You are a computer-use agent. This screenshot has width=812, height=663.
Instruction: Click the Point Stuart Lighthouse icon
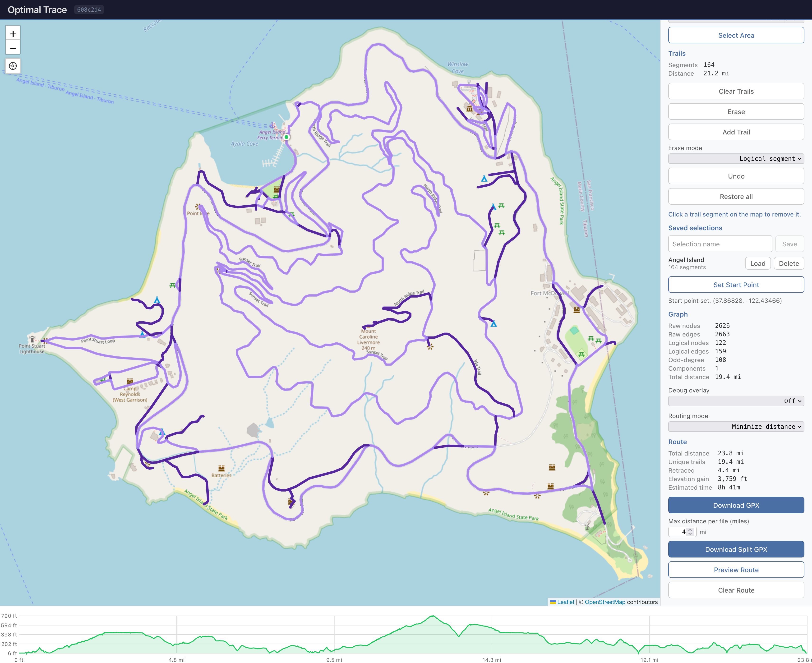(32, 339)
